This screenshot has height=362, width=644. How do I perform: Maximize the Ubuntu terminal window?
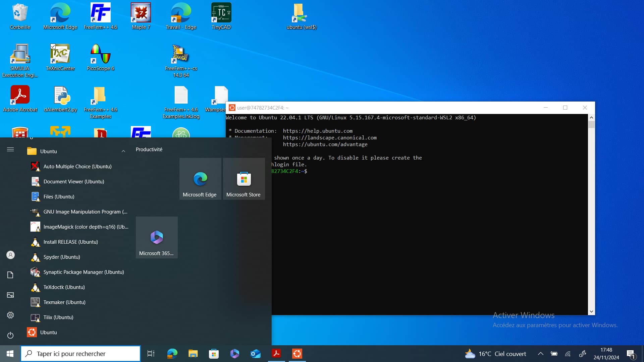click(565, 108)
